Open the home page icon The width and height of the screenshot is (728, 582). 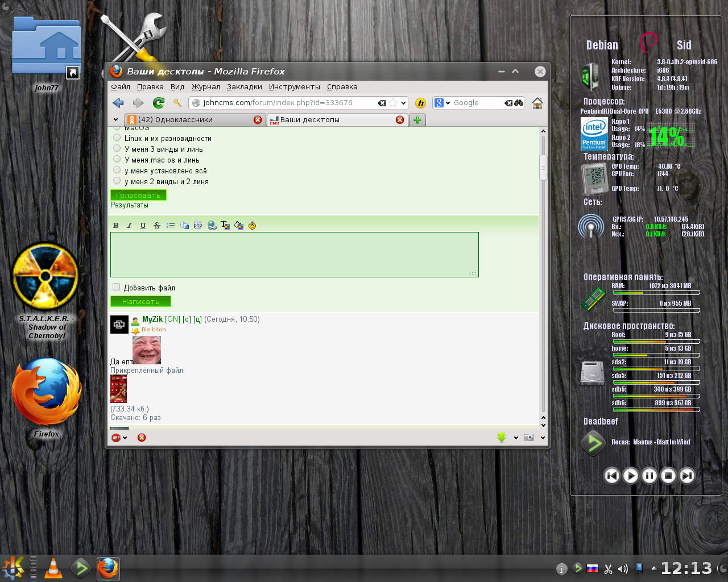(537, 103)
